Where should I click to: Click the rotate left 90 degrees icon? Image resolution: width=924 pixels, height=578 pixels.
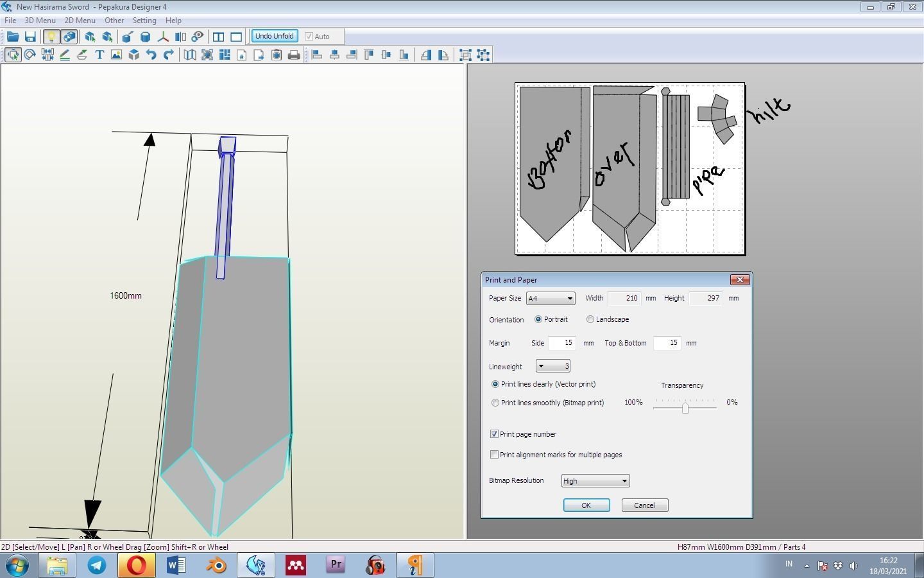pyautogui.click(x=426, y=55)
